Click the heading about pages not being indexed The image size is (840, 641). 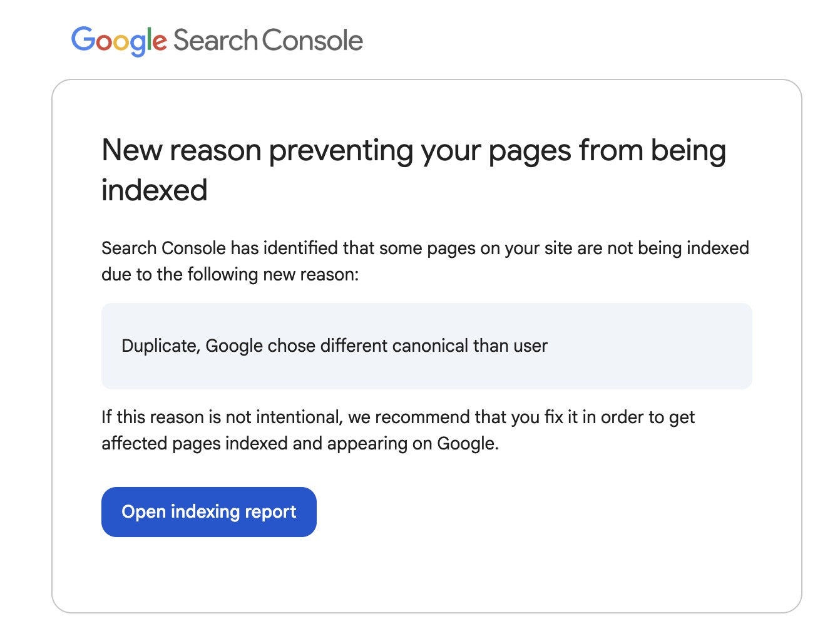pyautogui.click(x=413, y=170)
